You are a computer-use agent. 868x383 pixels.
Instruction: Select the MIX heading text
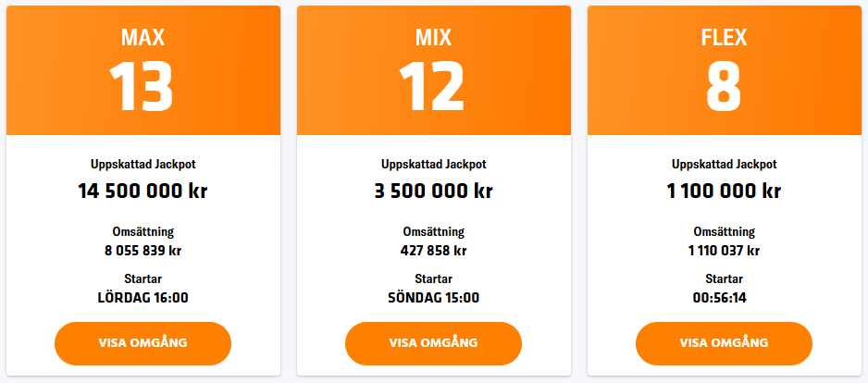point(433,38)
